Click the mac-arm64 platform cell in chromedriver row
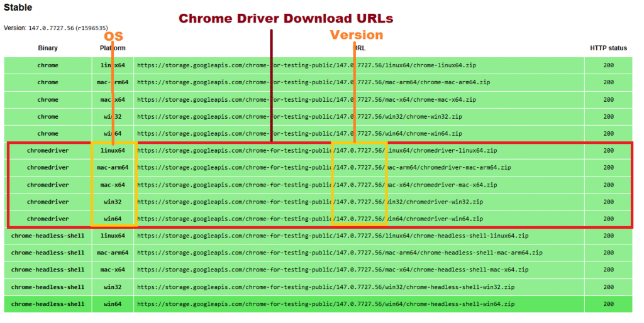This screenshot has height=323, width=644. pyautogui.click(x=113, y=167)
